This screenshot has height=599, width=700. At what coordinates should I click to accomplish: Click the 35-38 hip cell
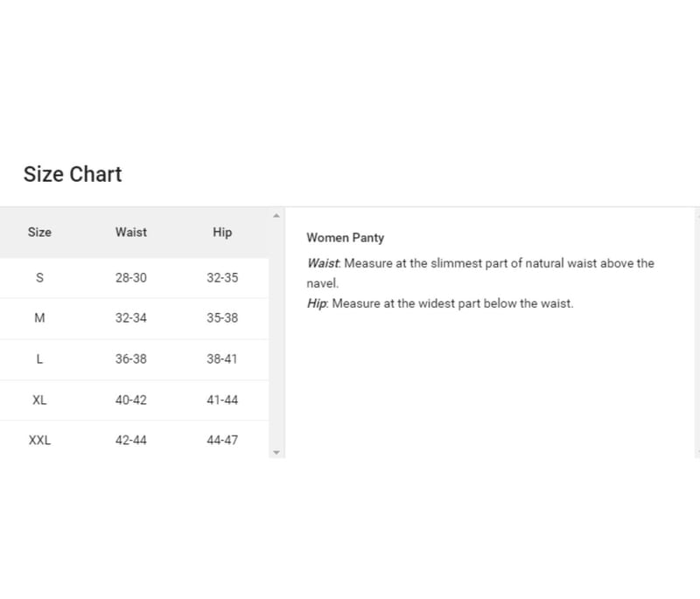(x=222, y=318)
